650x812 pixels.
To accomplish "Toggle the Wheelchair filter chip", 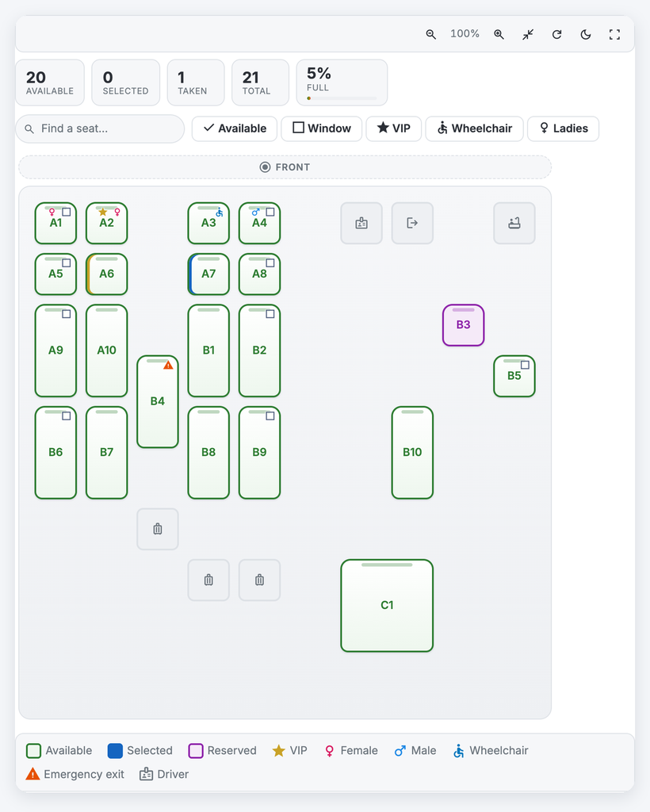I will [x=475, y=128].
